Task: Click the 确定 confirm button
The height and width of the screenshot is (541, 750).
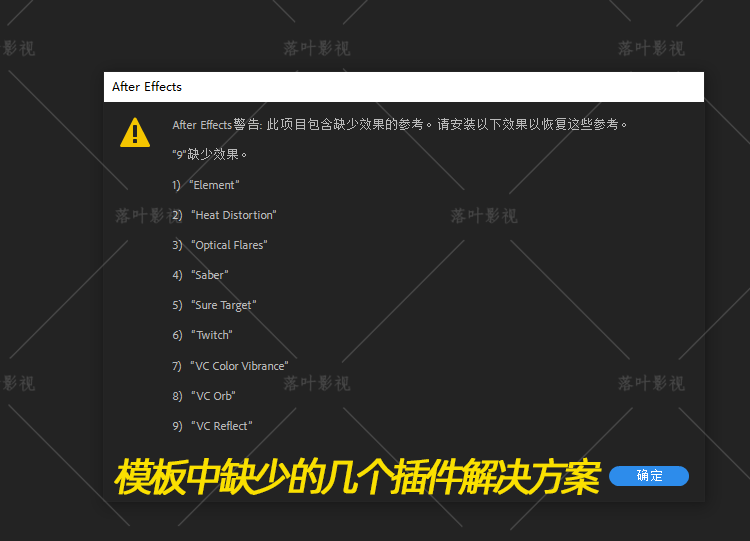Action: (x=649, y=475)
